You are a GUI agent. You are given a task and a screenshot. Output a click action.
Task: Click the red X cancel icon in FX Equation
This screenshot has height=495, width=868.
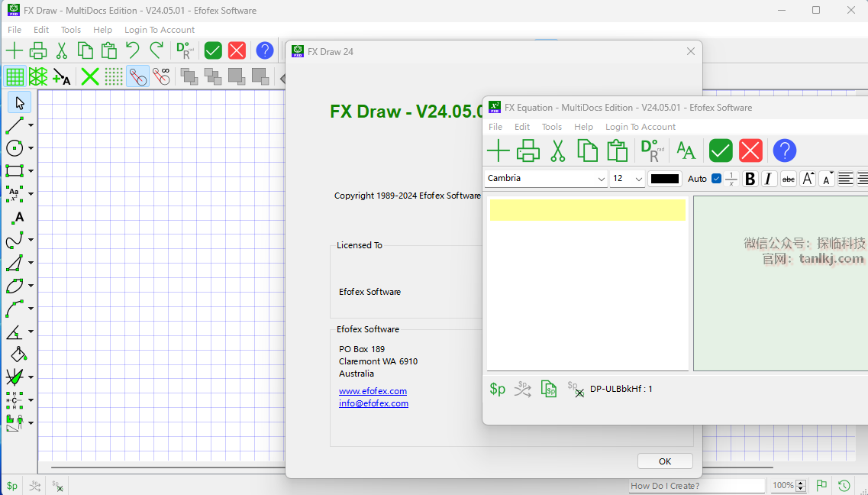(750, 150)
